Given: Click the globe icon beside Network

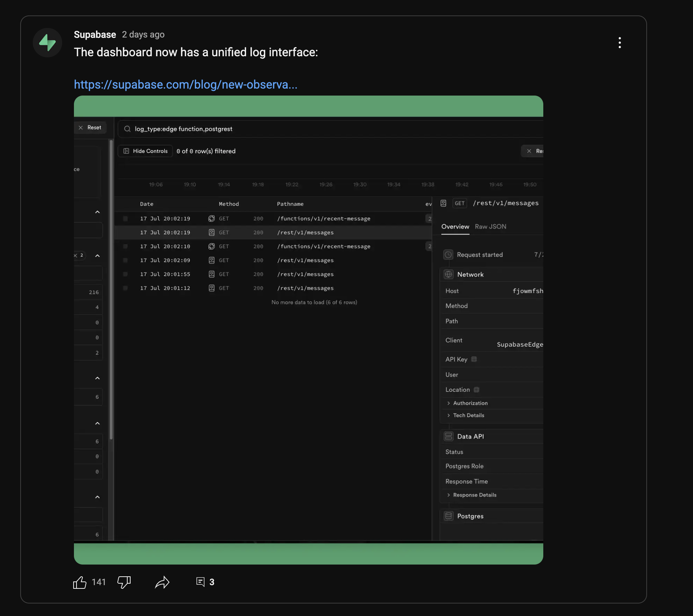Looking at the screenshot, I should tap(448, 274).
